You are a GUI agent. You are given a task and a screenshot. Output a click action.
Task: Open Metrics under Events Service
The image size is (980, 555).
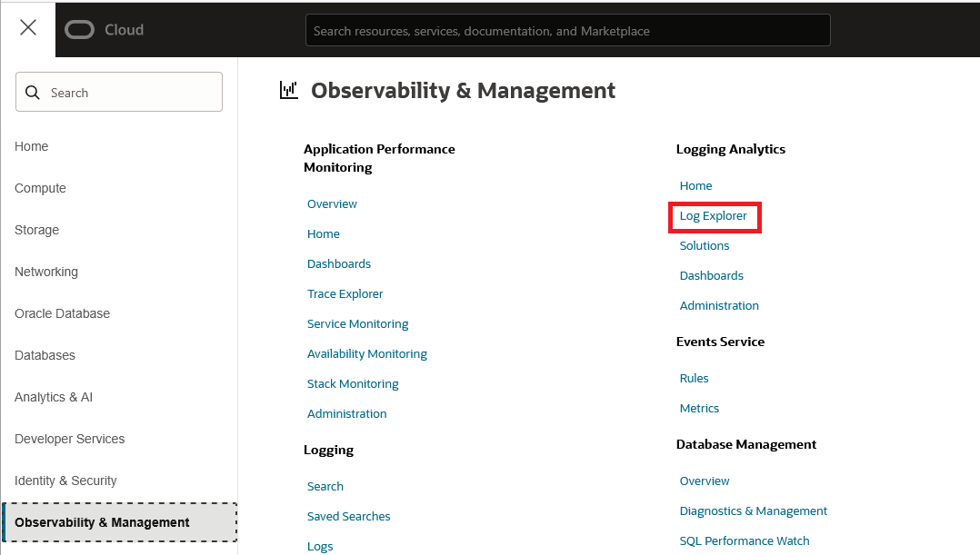coord(699,408)
